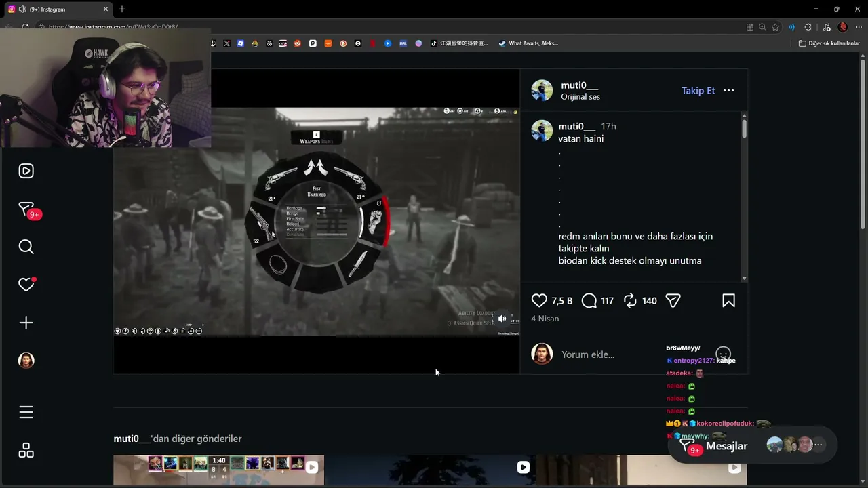The height and width of the screenshot is (488, 868).
Task: Share the post with the paper plane icon
Action: pyautogui.click(x=673, y=300)
